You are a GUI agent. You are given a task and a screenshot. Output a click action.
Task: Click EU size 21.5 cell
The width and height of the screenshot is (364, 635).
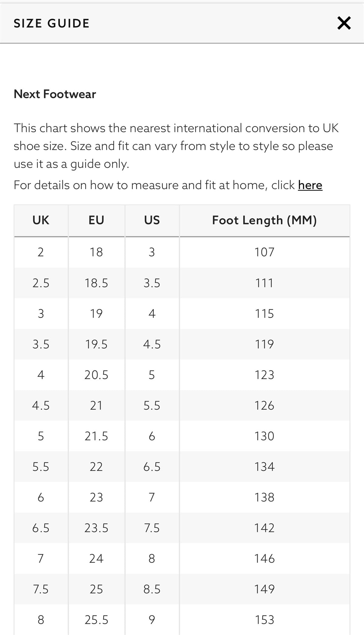(96, 436)
